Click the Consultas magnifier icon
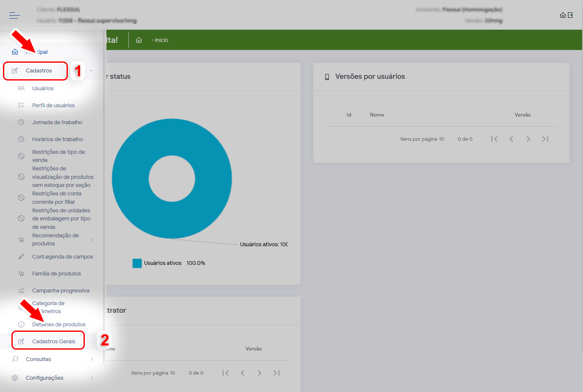583x392 pixels. pyautogui.click(x=15, y=359)
